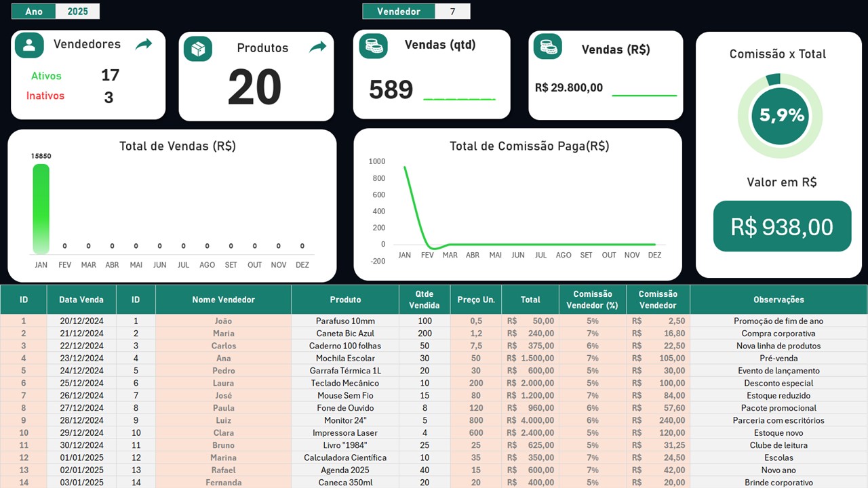Select the Vendedor value 7 field
The width and height of the screenshot is (868, 488).
(452, 11)
